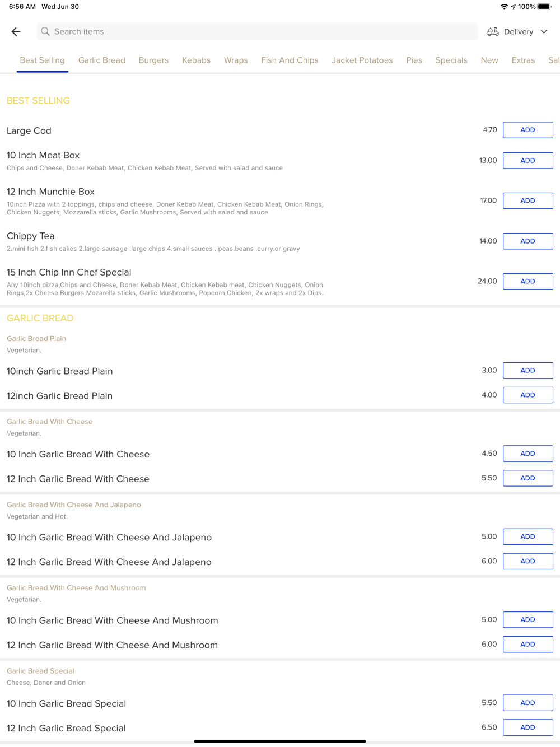Add Chippy Tea to basket
560x747 pixels.
pyautogui.click(x=528, y=241)
